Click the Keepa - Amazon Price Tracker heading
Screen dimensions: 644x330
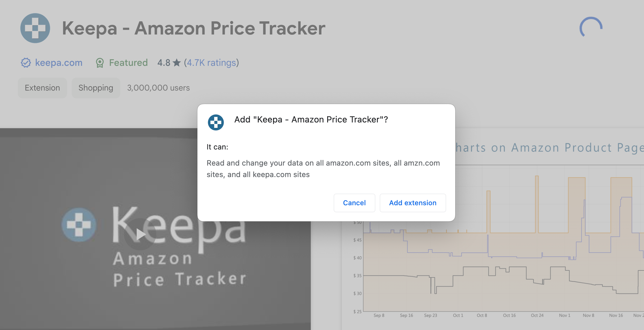click(194, 28)
